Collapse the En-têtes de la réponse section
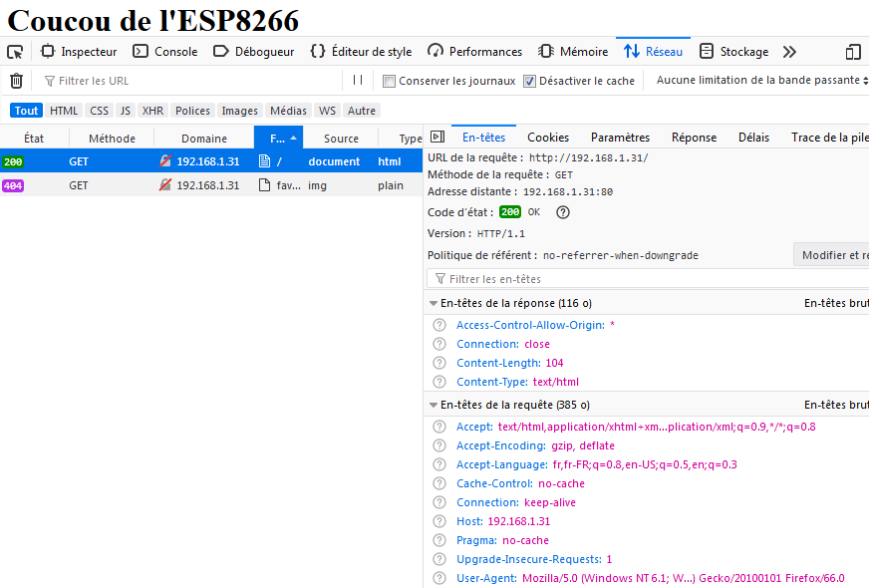Image resolution: width=869 pixels, height=588 pixels. point(433,301)
